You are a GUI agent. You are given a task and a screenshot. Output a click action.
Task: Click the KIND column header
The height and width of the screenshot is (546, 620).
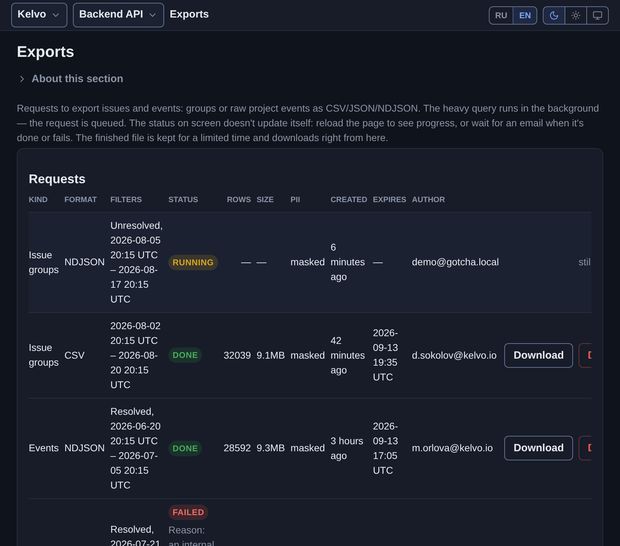[x=38, y=199]
